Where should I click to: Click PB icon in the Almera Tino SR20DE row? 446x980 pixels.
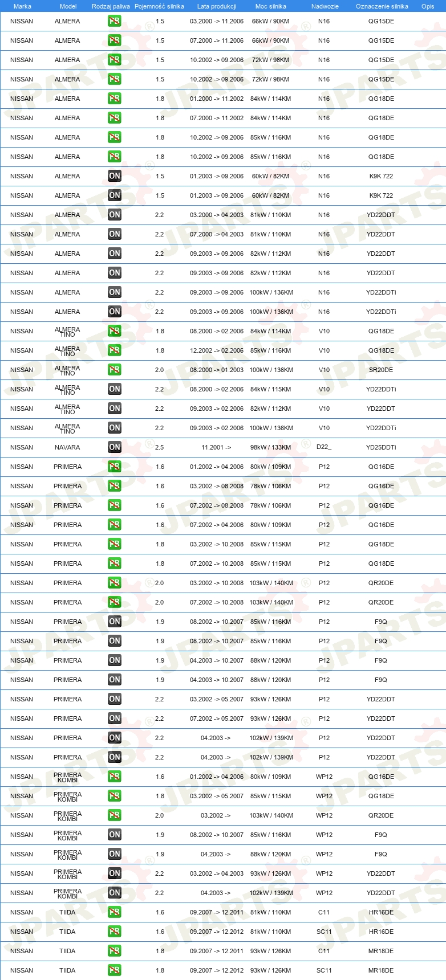point(115,370)
